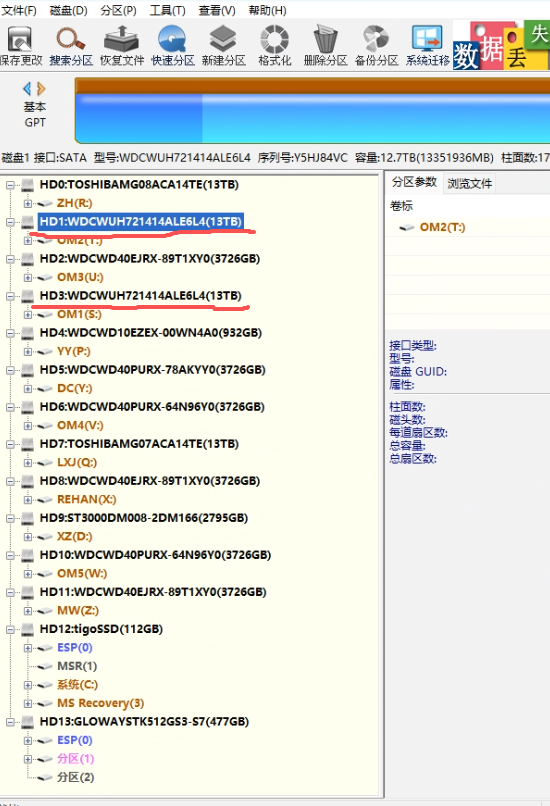The width and height of the screenshot is (550, 806).
Task: Select the MW(Z:) partition
Action: (x=78, y=610)
